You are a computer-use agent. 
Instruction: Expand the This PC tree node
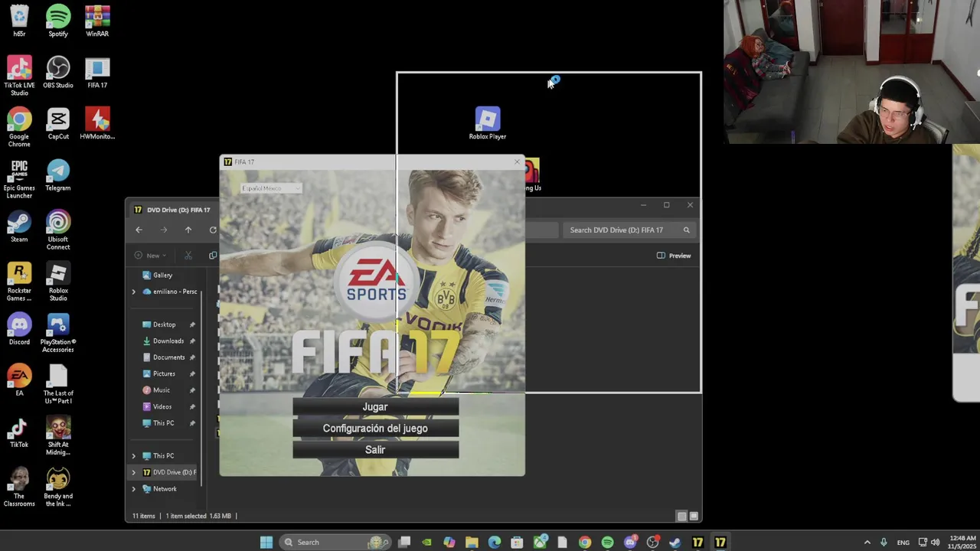pos(133,456)
